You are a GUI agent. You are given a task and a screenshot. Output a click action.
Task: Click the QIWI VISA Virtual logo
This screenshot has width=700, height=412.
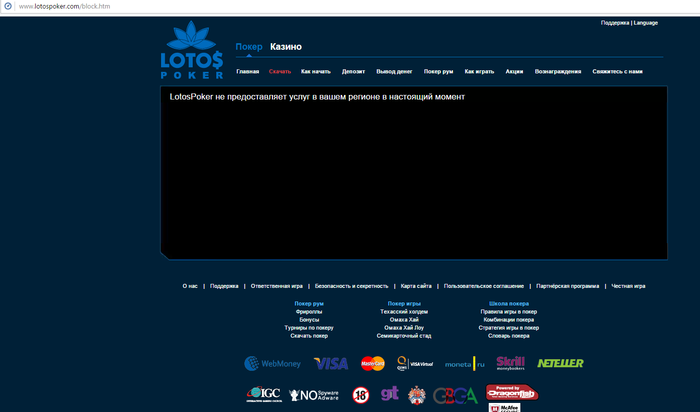click(x=415, y=363)
